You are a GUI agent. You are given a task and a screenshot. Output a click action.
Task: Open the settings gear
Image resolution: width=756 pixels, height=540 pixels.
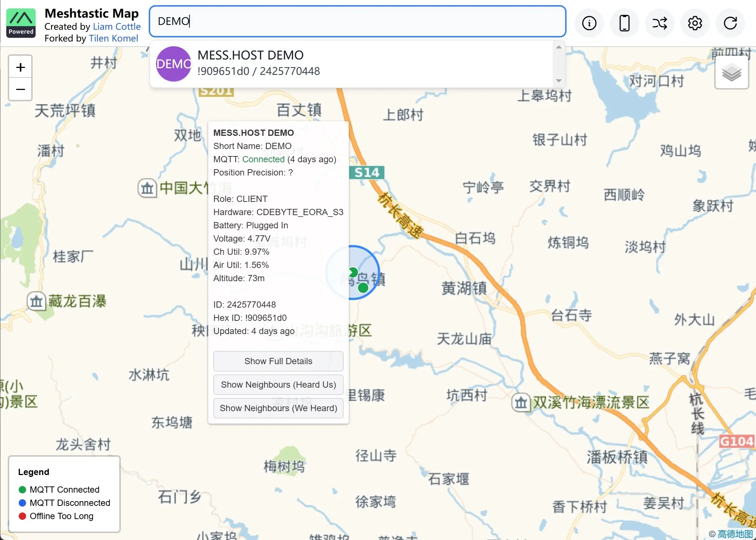[694, 23]
